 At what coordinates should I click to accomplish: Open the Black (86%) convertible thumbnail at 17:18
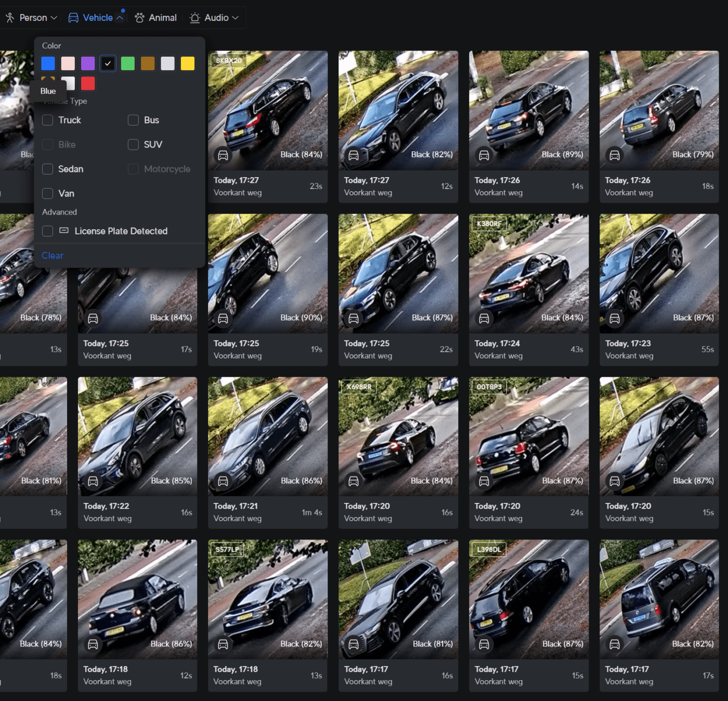coord(137,600)
